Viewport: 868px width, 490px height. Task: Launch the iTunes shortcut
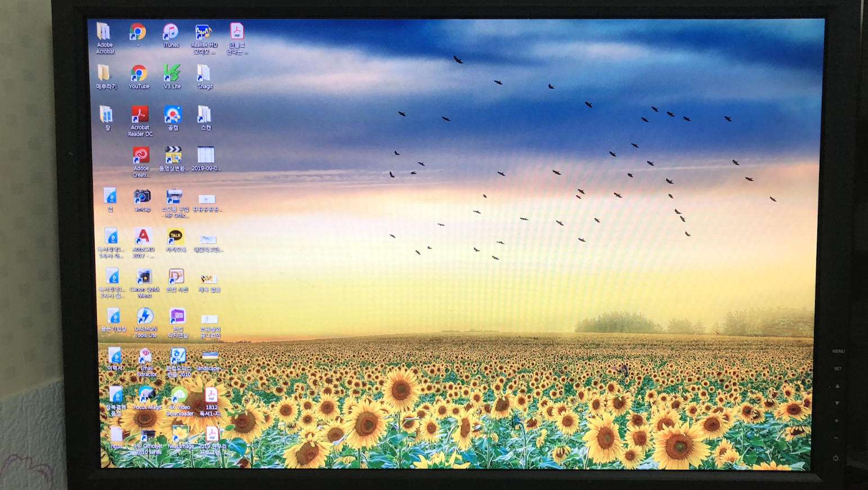[171, 35]
